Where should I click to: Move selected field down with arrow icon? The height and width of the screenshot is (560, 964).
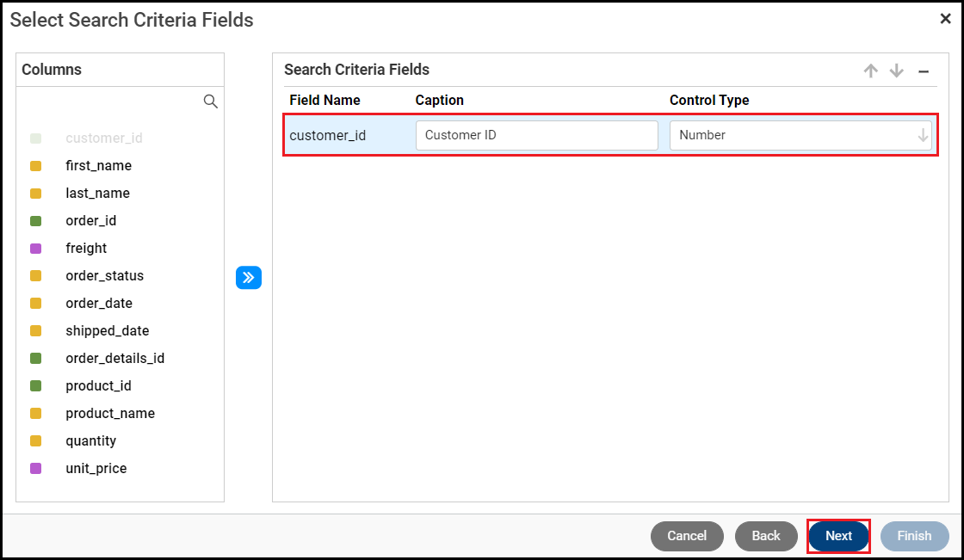pos(897,71)
